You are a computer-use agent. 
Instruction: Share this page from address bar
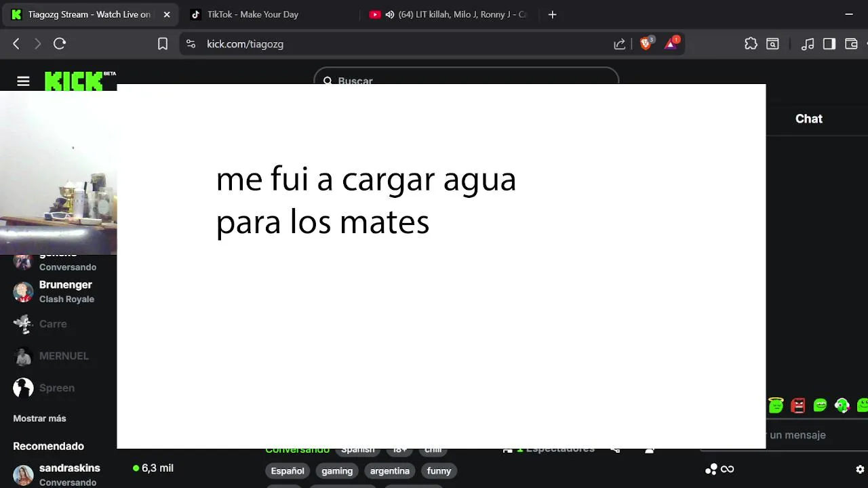(619, 44)
